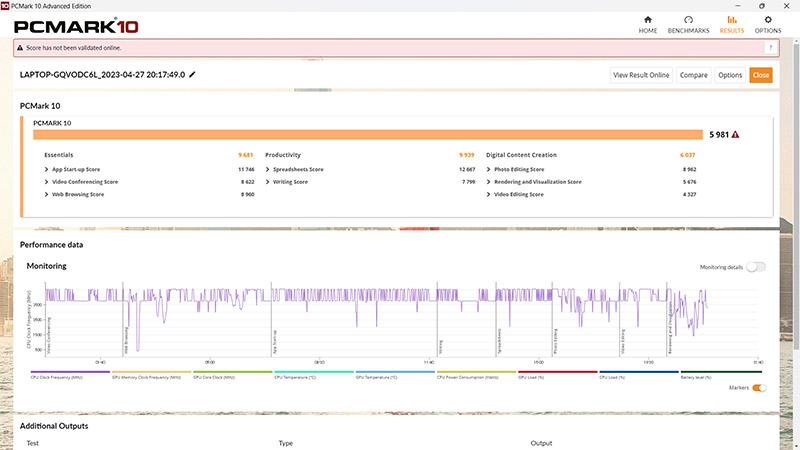This screenshot has height=450, width=800.
Task: Click the Monitoring heading
Action: point(46,266)
